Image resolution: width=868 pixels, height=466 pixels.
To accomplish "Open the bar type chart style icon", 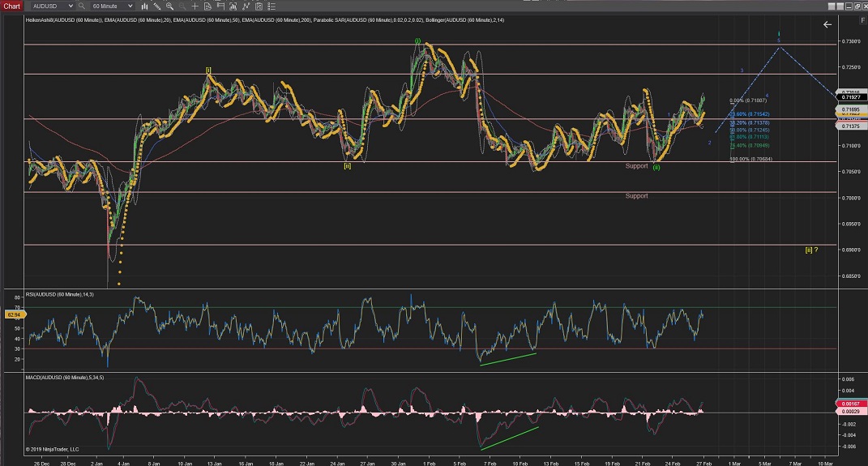I will click(145, 6).
